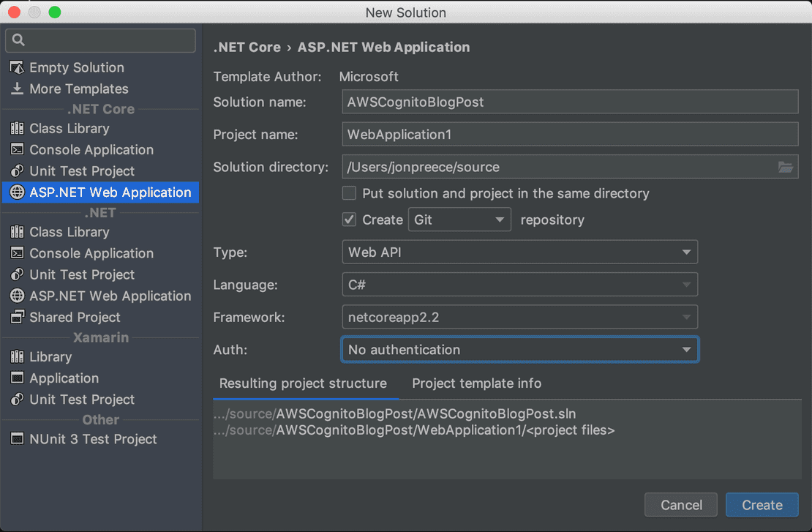Image resolution: width=812 pixels, height=532 pixels.
Task: Click the Template Author value "Microsoft"
Action: (x=369, y=77)
